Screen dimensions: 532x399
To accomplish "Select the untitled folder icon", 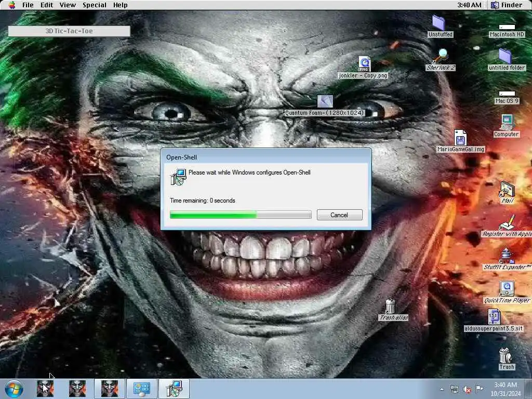I will point(506,56).
